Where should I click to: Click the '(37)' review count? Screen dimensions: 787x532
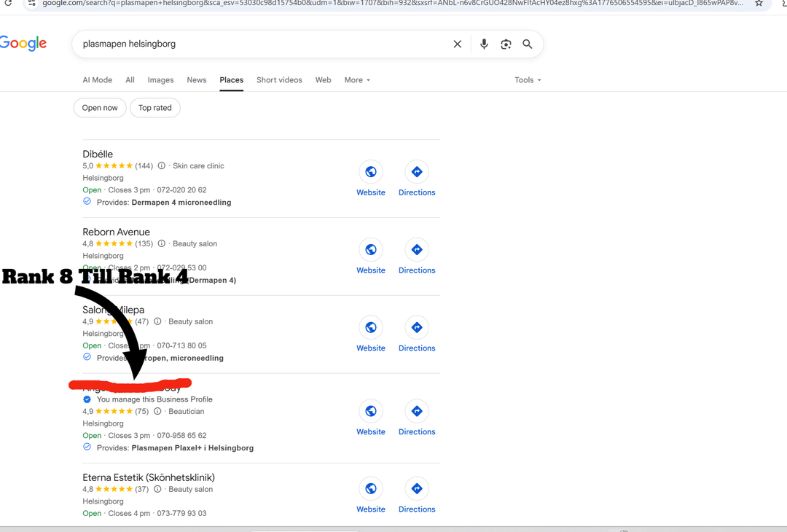(x=141, y=489)
